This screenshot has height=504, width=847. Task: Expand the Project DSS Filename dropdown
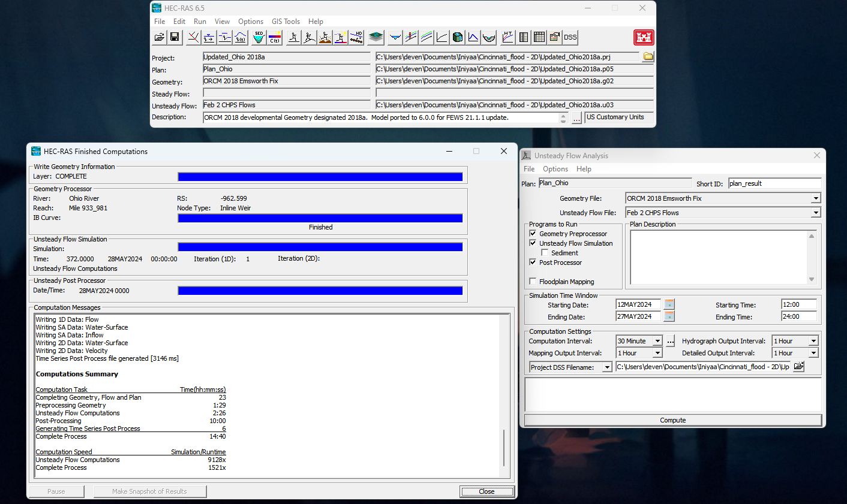click(x=607, y=367)
